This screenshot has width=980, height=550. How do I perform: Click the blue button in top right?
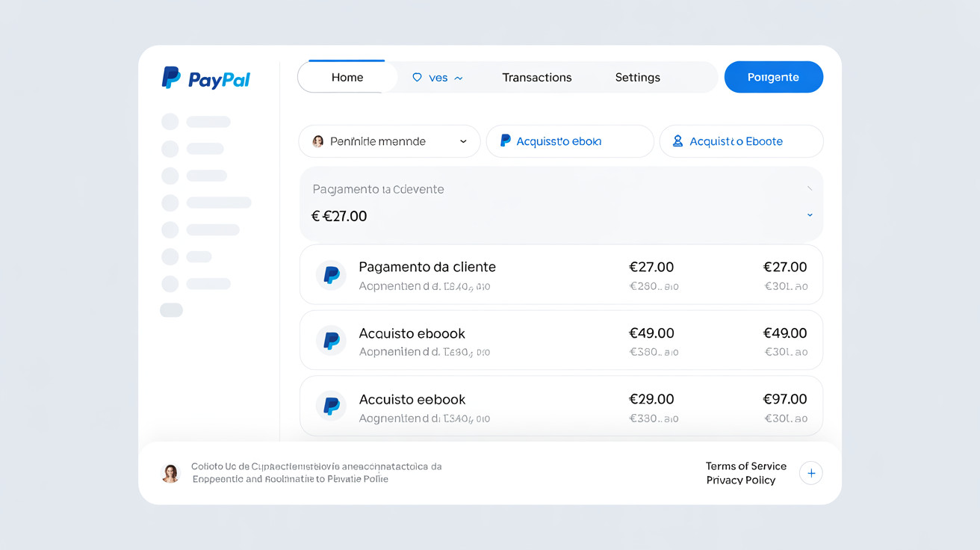774,77
